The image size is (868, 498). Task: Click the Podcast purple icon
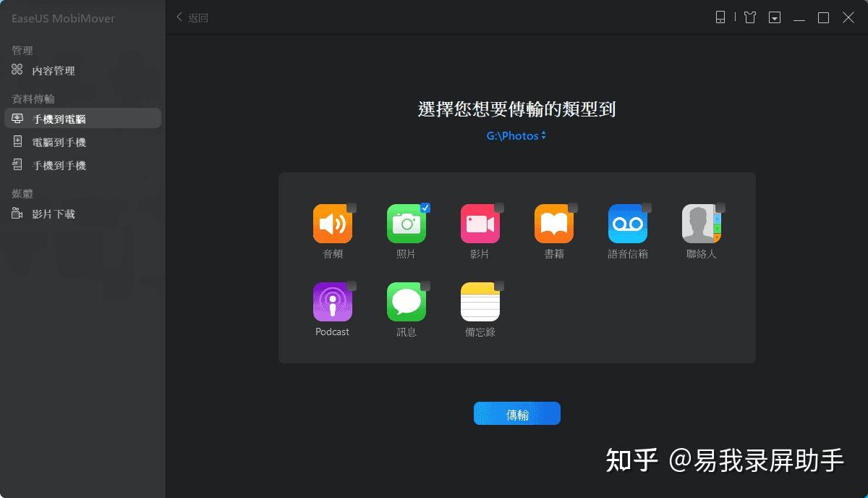coord(333,302)
